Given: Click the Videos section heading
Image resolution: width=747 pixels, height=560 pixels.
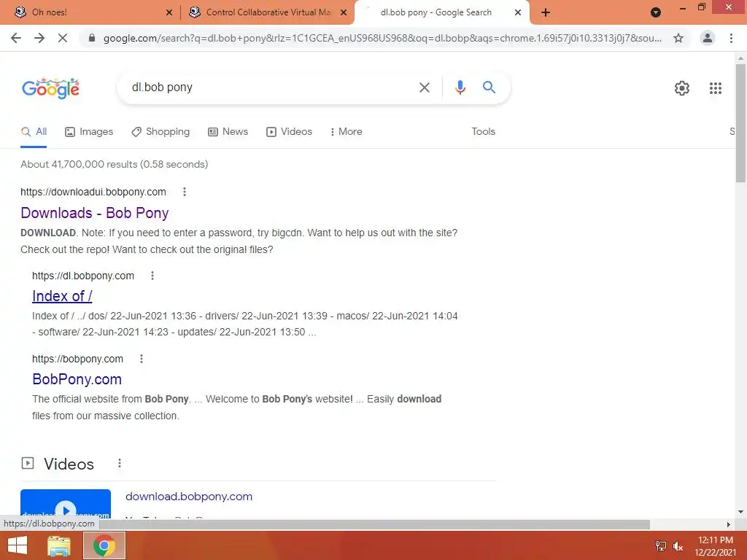Looking at the screenshot, I should [69, 464].
